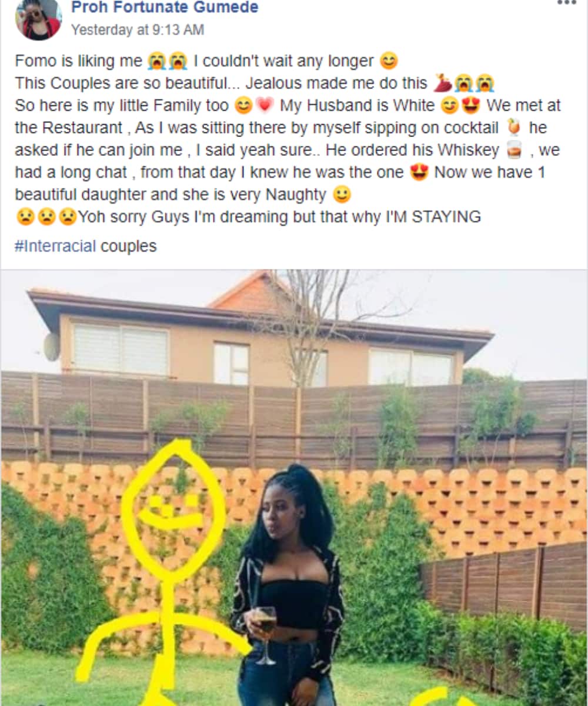This screenshot has height=706, width=588.
Task: Open the posted photo of the woman in garden
Action: [294, 488]
